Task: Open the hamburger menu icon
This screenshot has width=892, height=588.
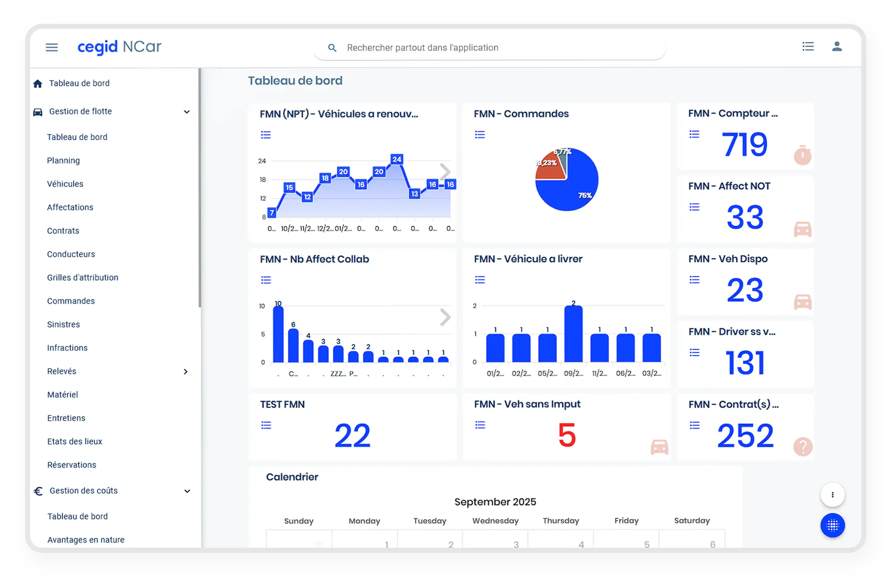Action: point(52,47)
